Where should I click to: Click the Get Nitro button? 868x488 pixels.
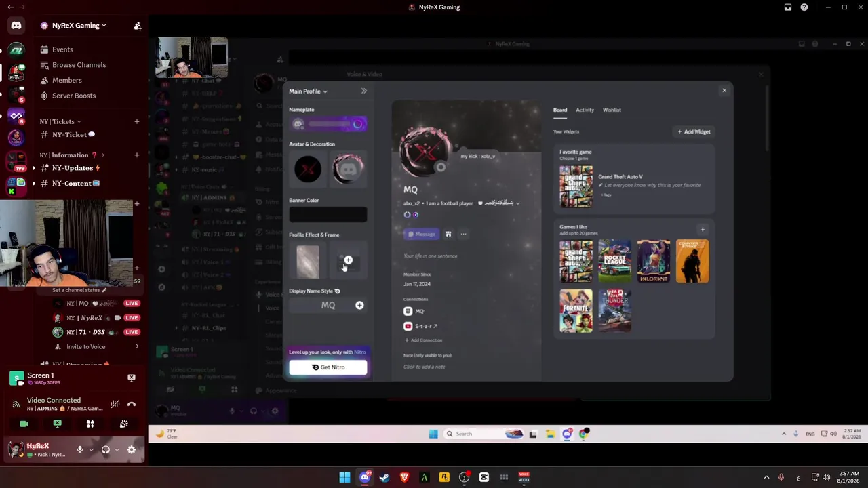[328, 367]
